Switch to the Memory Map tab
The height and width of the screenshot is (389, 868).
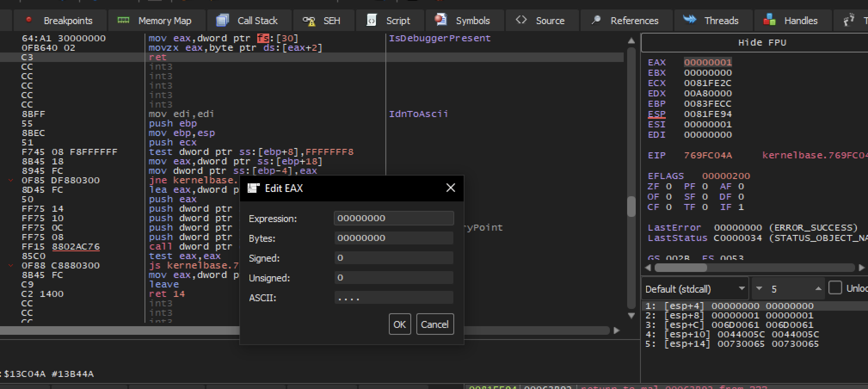point(156,20)
